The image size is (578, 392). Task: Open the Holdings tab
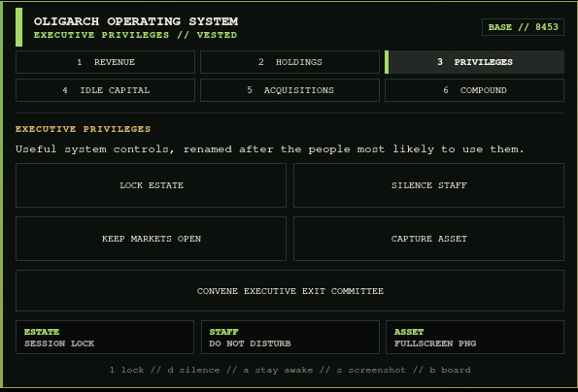pos(289,62)
